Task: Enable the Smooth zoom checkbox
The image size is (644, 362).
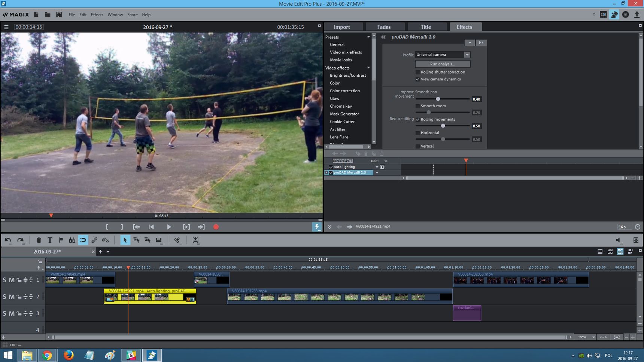Action: [417, 106]
